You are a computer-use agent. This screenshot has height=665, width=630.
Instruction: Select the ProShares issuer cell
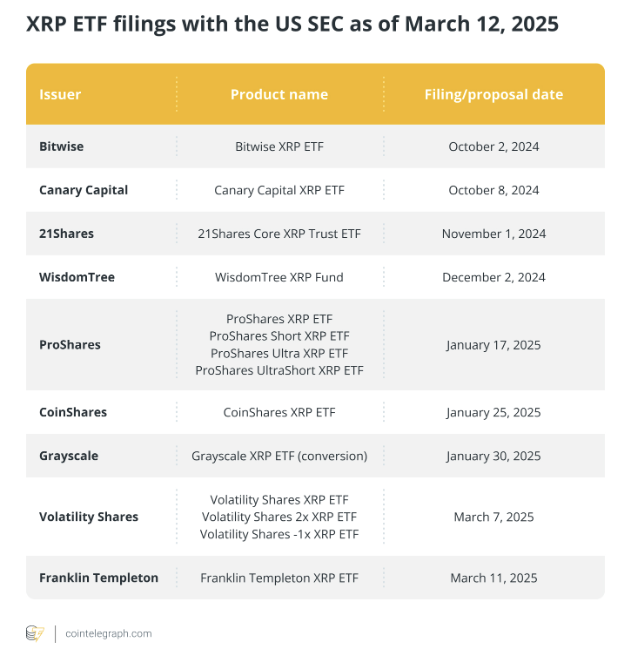point(70,345)
